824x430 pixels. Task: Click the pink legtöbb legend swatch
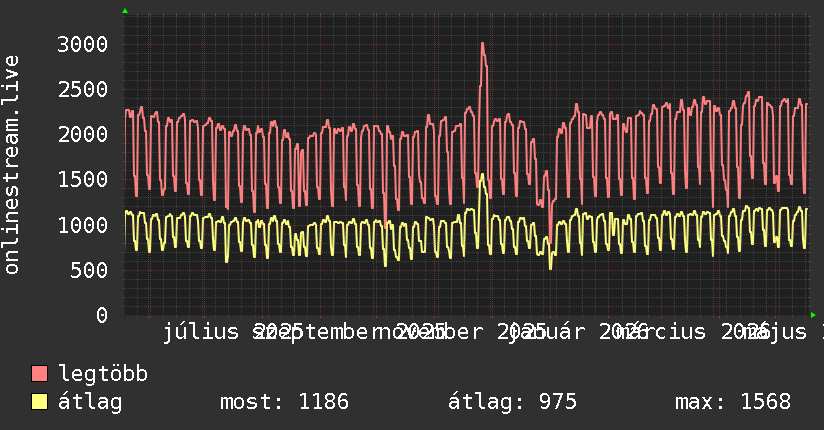click(39, 373)
